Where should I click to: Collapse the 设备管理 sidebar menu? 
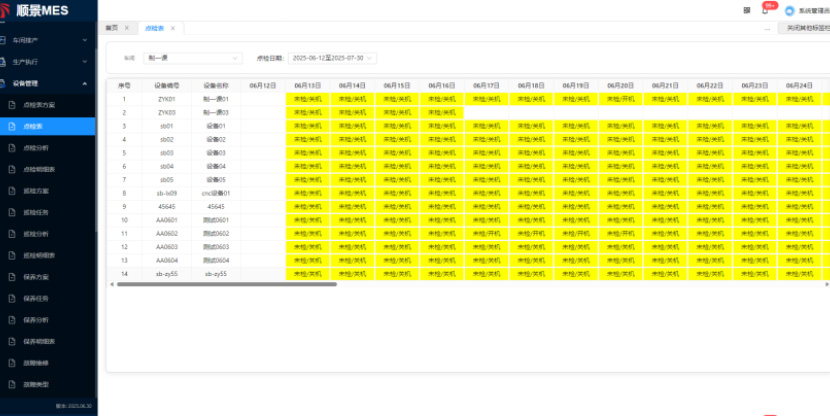(x=84, y=84)
